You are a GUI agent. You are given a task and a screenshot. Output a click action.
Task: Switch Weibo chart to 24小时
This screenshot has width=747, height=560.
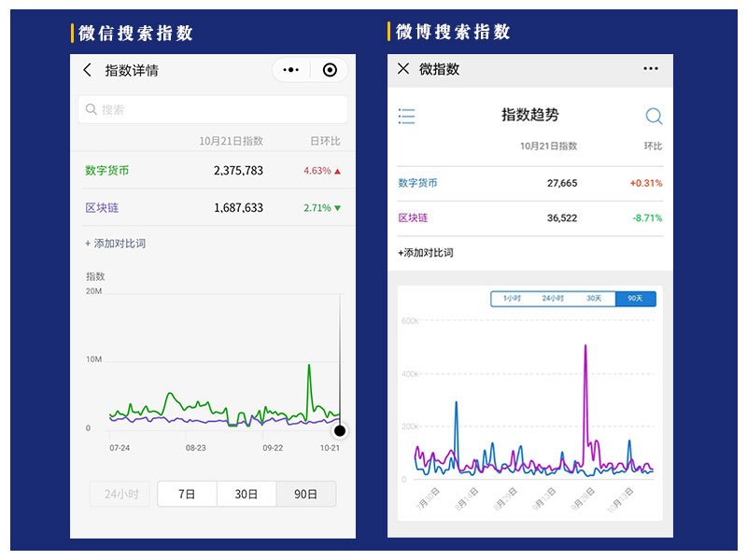[x=553, y=299]
